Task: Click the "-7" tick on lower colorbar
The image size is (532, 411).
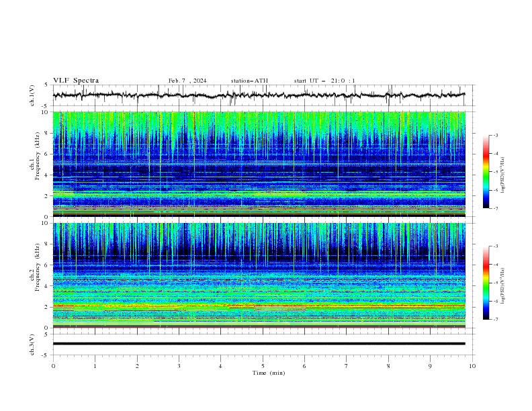Action: (x=496, y=320)
